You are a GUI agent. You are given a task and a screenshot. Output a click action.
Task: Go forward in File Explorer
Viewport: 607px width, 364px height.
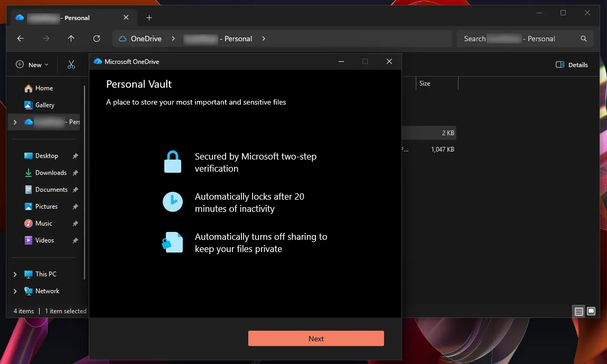(45, 39)
